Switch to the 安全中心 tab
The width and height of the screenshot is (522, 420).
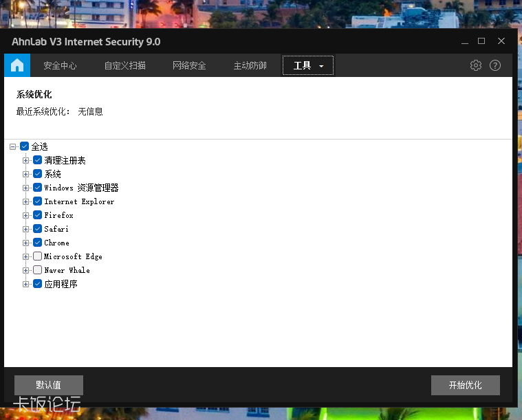(x=60, y=65)
